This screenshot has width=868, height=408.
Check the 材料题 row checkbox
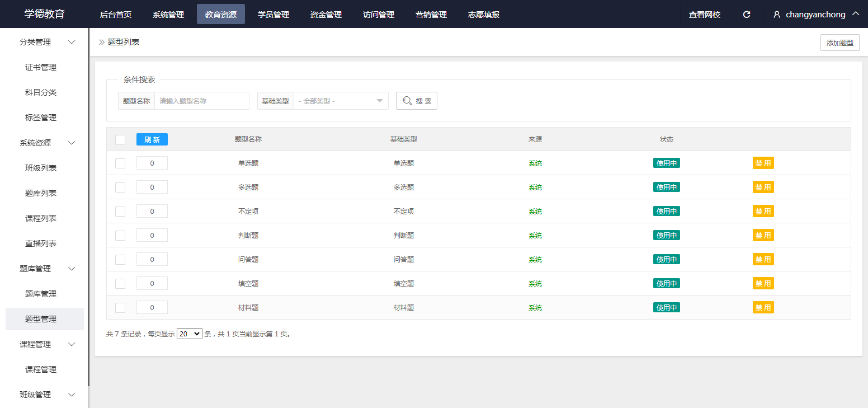[120, 308]
